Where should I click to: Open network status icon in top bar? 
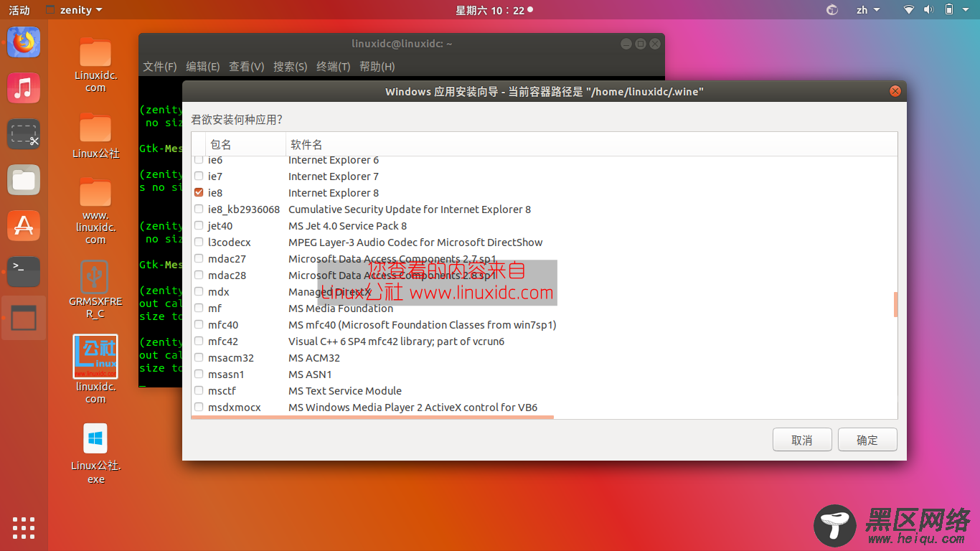(909, 10)
